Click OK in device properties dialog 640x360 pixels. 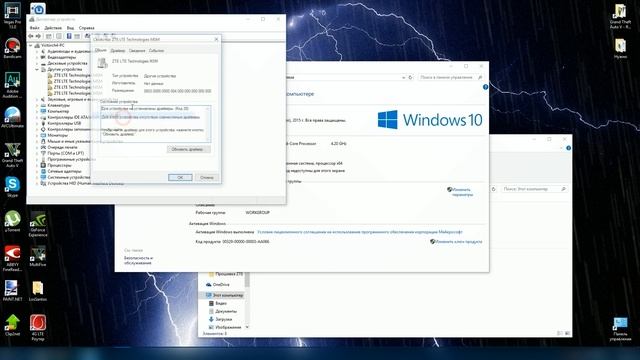(180, 178)
